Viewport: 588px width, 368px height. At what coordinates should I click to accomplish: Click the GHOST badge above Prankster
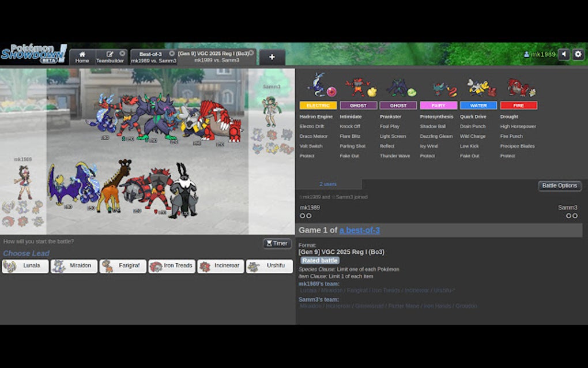click(x=398, y=106)
